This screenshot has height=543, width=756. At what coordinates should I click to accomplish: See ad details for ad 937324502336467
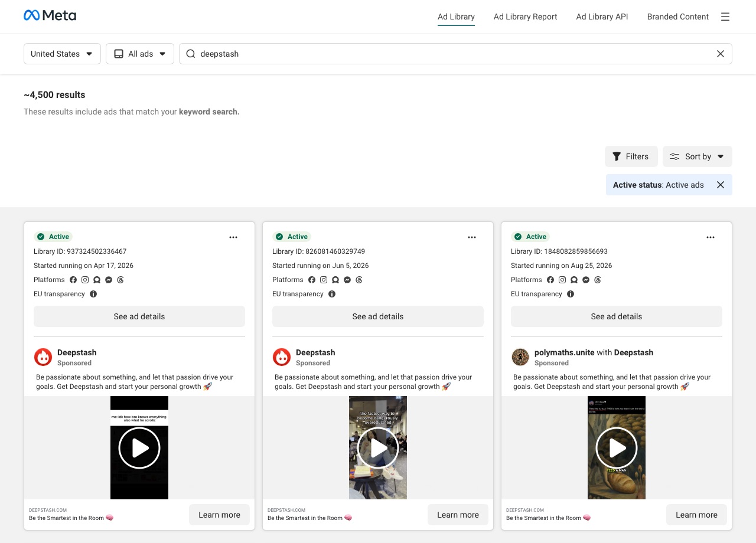pos(139,316)
